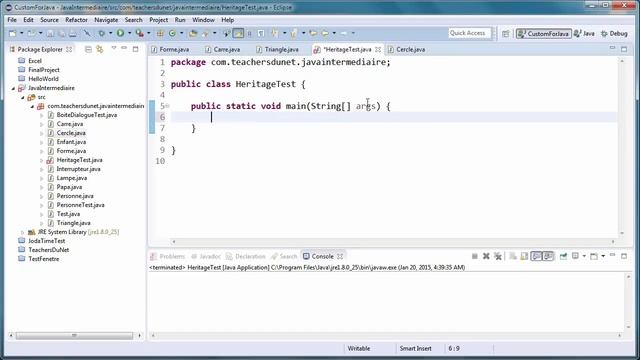640x360 pixels.
Task: Switch to the Java perspective
Action: coord(584,34)
